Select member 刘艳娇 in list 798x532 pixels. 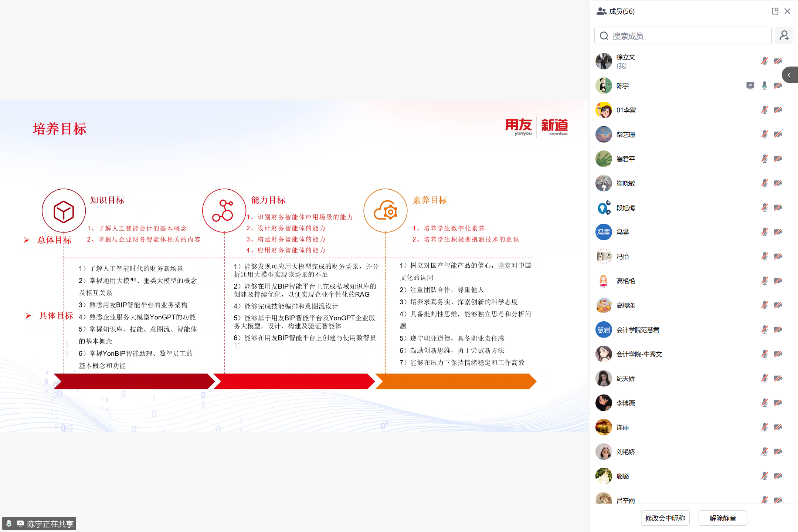[625, 452]
